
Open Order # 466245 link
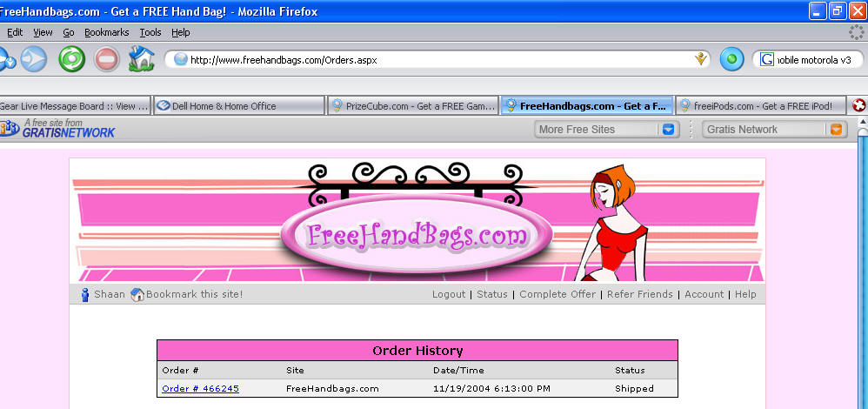(200, 388)
